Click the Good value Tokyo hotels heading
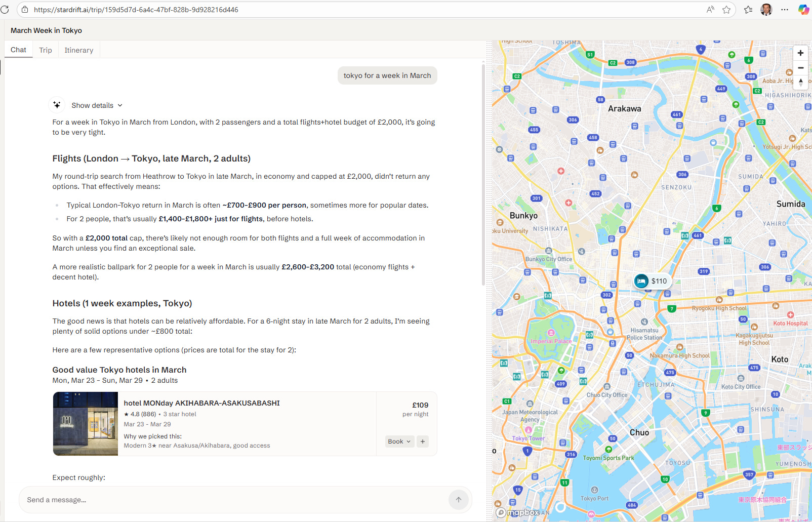 (x=119, y=370)
